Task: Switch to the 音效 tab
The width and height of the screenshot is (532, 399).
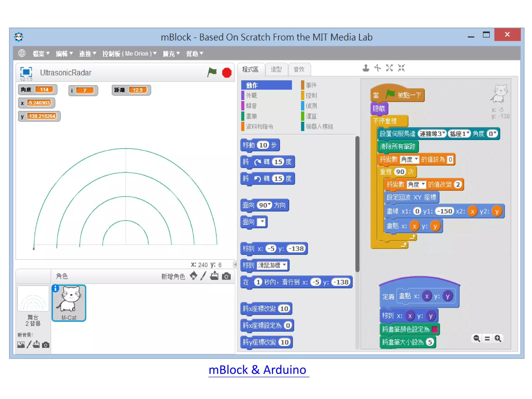Action: [x=299, y=69]
